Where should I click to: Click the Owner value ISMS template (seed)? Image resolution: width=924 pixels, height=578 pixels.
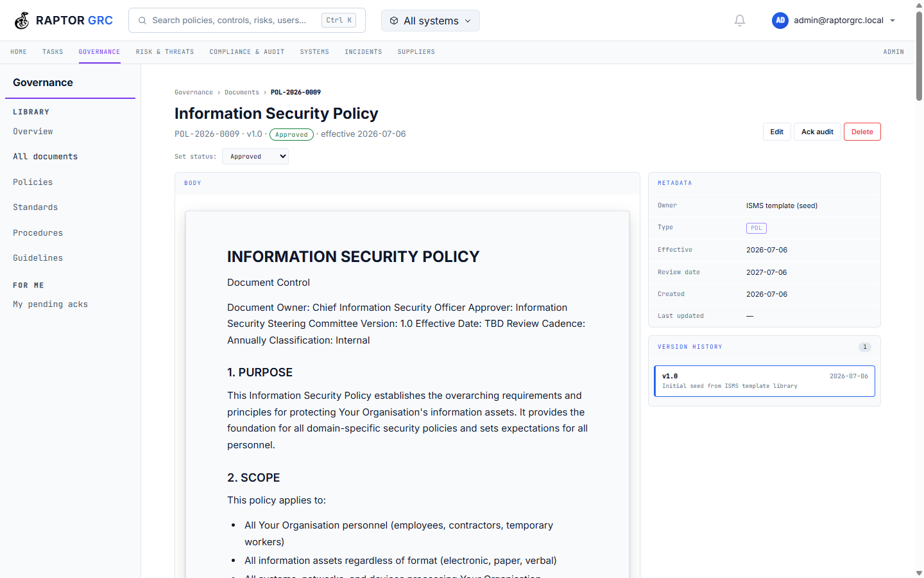click(782, 206)
